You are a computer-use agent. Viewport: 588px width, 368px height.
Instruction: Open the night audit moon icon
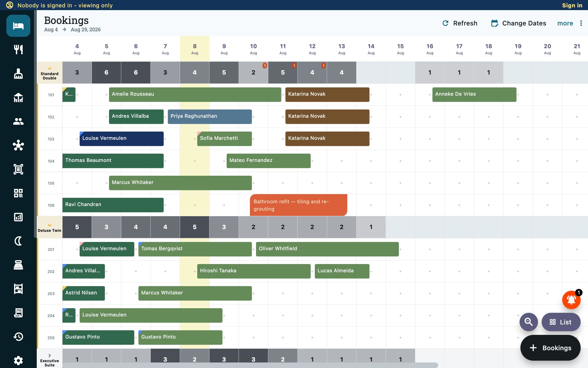click(18, 241)
